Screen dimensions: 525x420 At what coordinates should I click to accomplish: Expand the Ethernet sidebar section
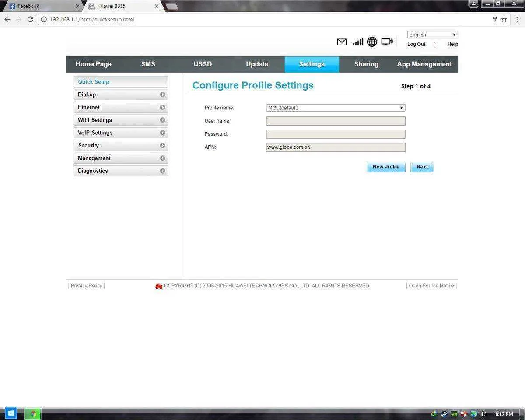121,107
